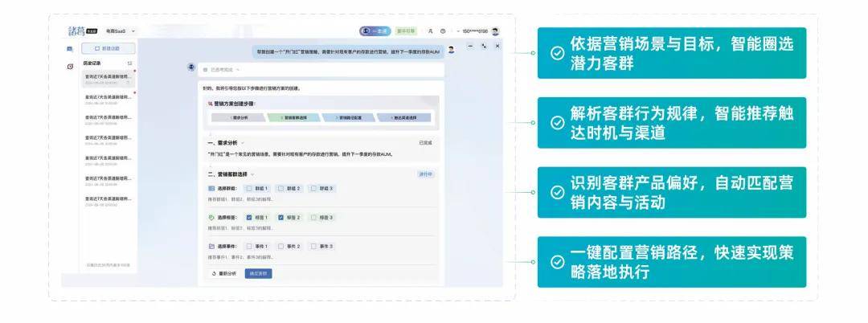Viewport: 868px width, 323px height.
Task: Click the collapse icon beside 历史记录
Action: click(x=130, y=63)
